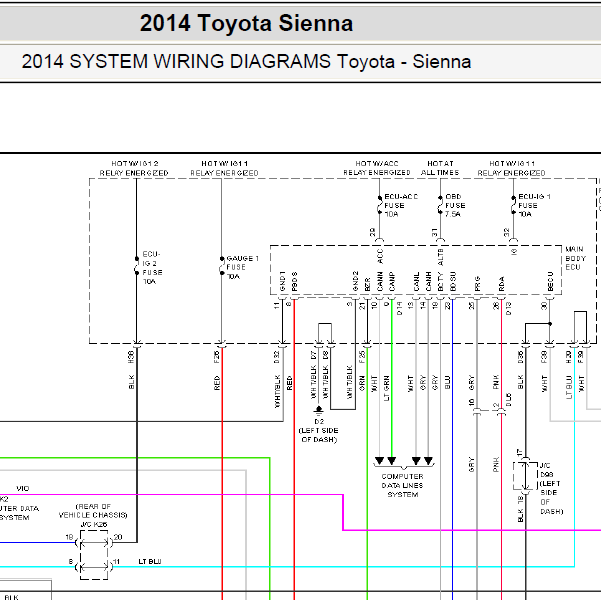
Task: Click the GAUGE 1 fuse symbol
Action: point(222,266)
